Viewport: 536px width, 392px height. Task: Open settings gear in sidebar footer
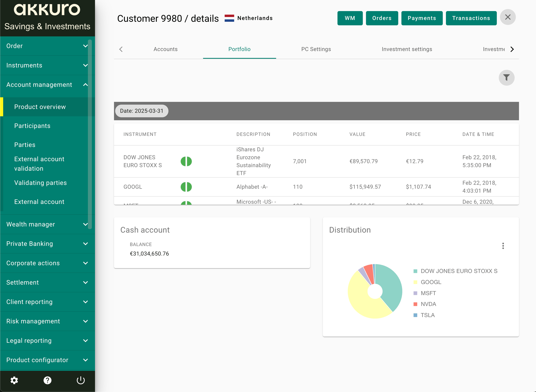14,380
